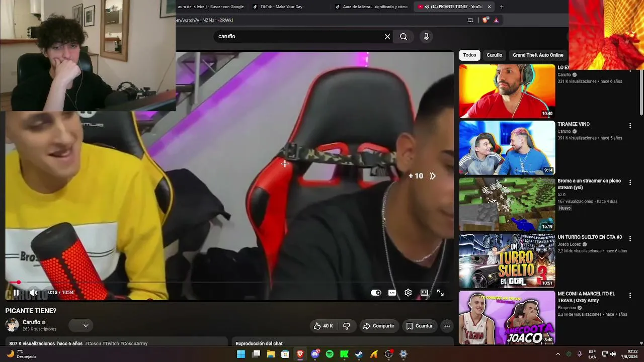
Task: Click the red video progress bar
Action: click(229, 283)
